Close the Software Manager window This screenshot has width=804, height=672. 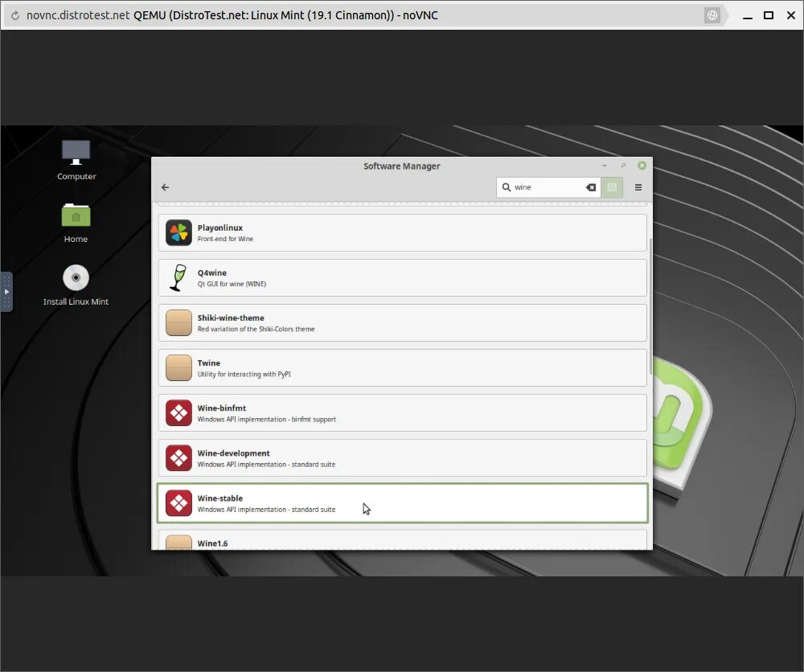[x=642, y=166]
